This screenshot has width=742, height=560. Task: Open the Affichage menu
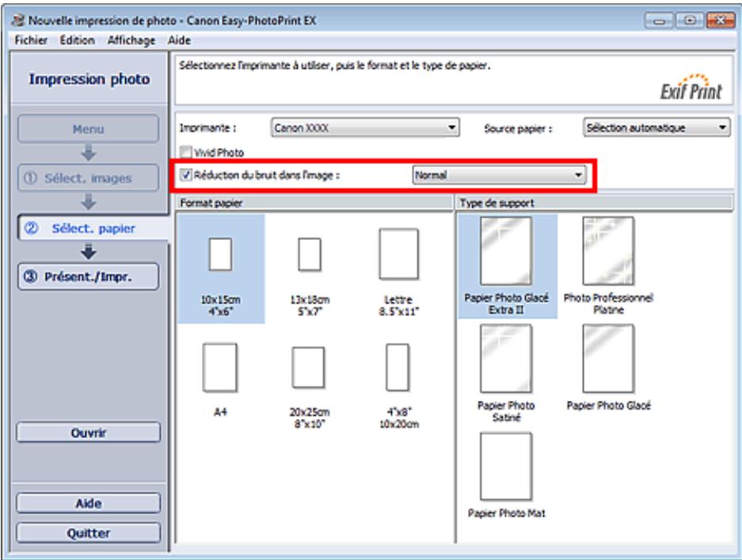(131, 40)
